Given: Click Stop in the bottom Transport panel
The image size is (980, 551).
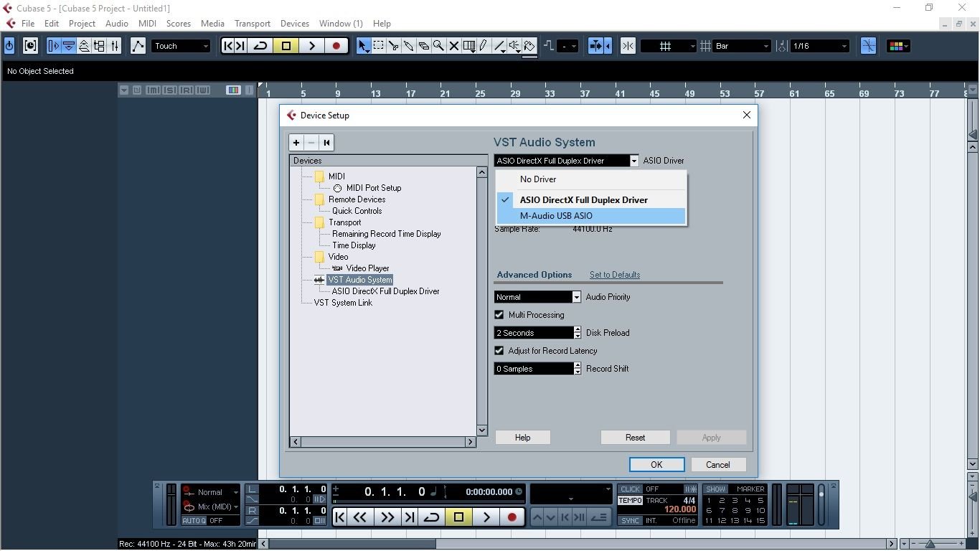Looking at the screenshot, I should 458,517.
